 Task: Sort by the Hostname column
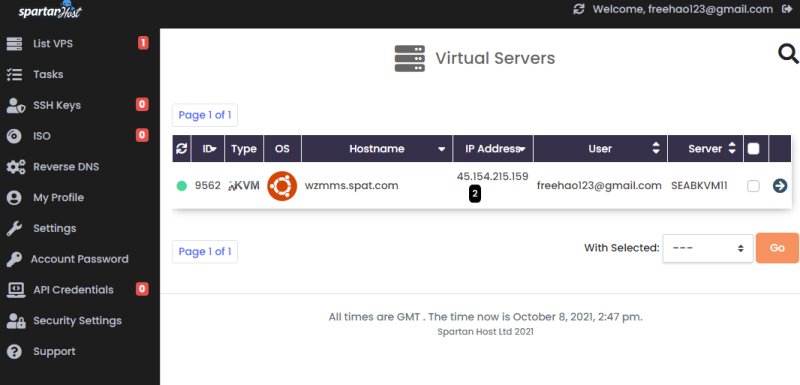(377, 148)
